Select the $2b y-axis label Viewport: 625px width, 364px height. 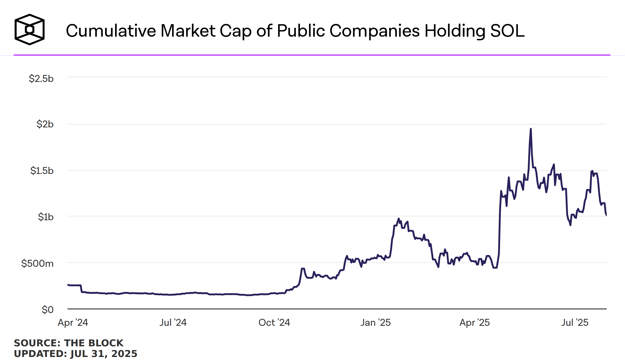point(45,124)
